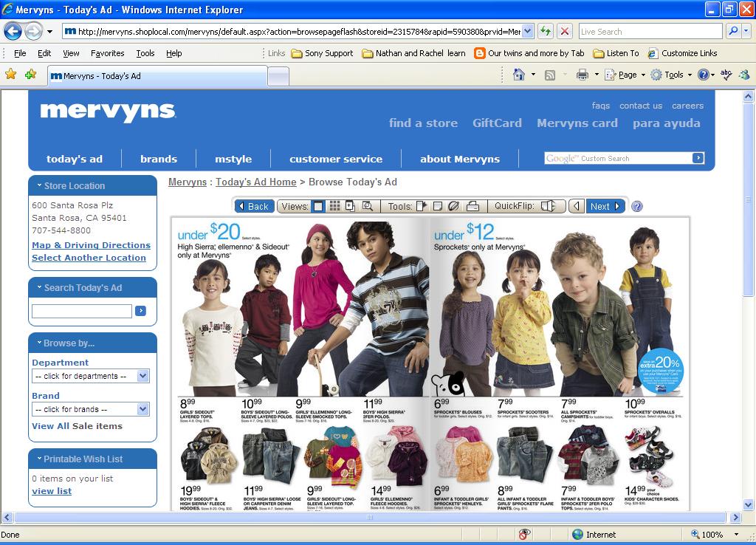Open the 'click for brands' dropdown
This screenshot has width=756, height=545.
[x=142, y=409]
